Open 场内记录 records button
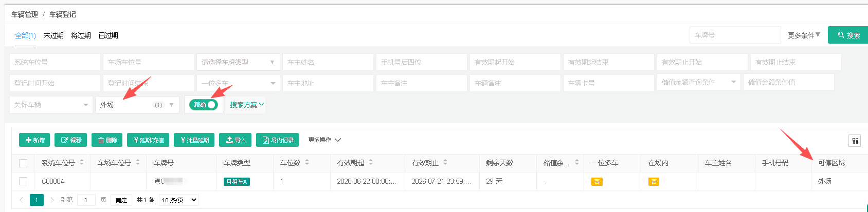Viewport: 868px width, 212px height. point(277,140)
